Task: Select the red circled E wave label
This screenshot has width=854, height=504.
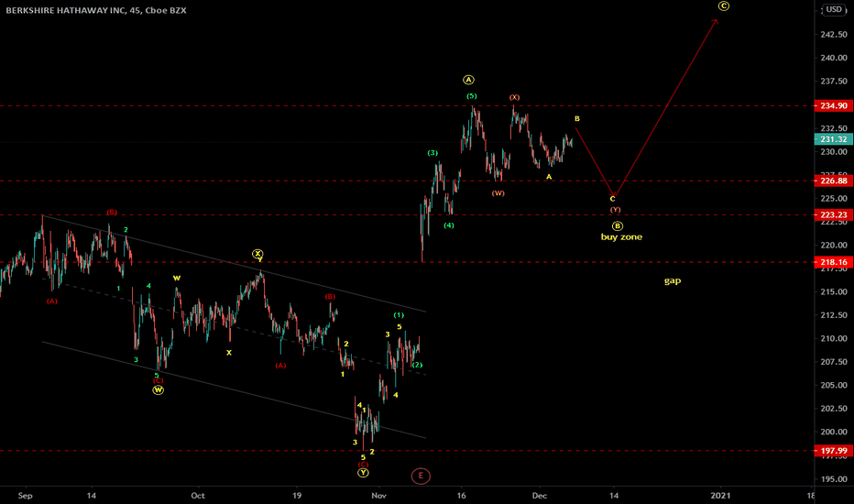Action: [421, 476]
